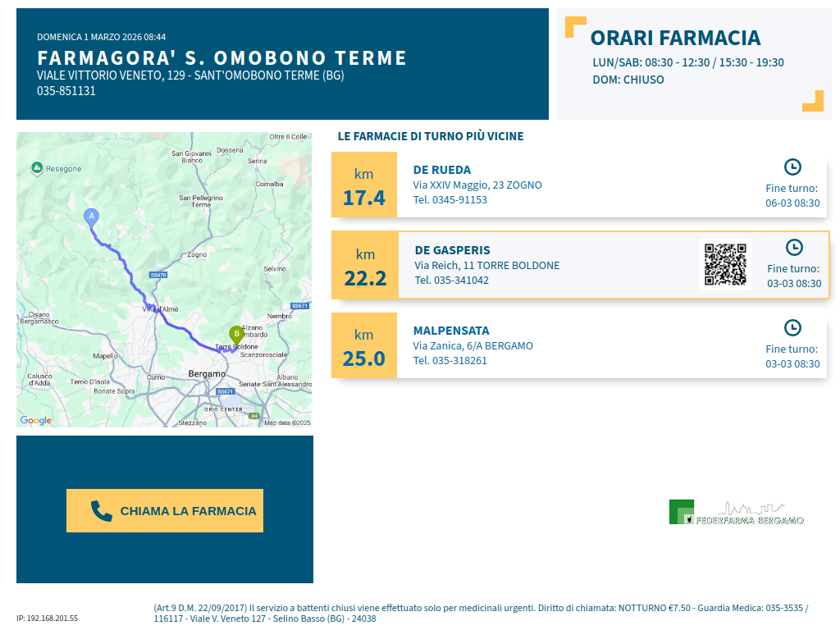This screenshot has width=840, height=630.
Task: Click the clock icon for De Gasperis
Action: click(793, 247)
